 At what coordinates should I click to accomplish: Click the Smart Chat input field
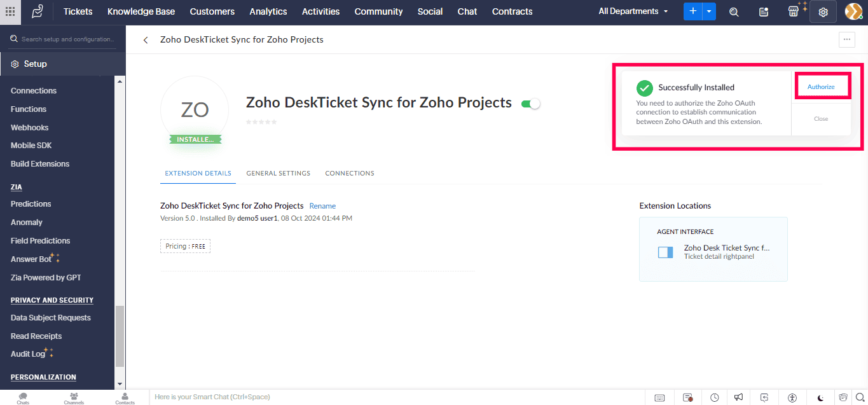pyautogui.click(x=397, y=397)
